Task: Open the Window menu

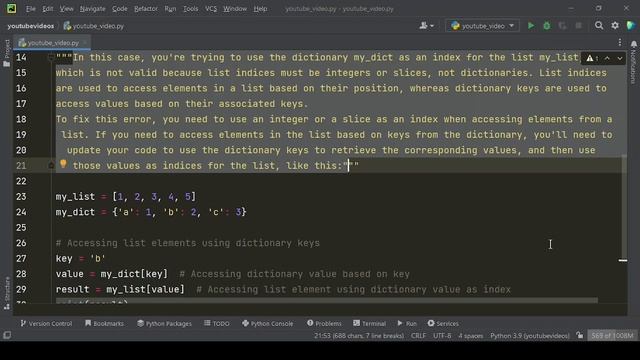Action: 235,9
